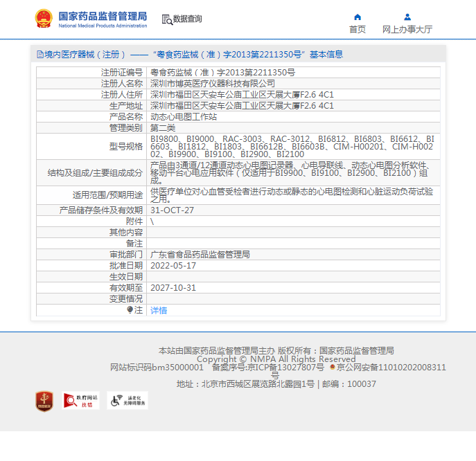This screenshot has width=476, height=461.
Task: Click the 其他内容 row label
Action: point(126,233)
